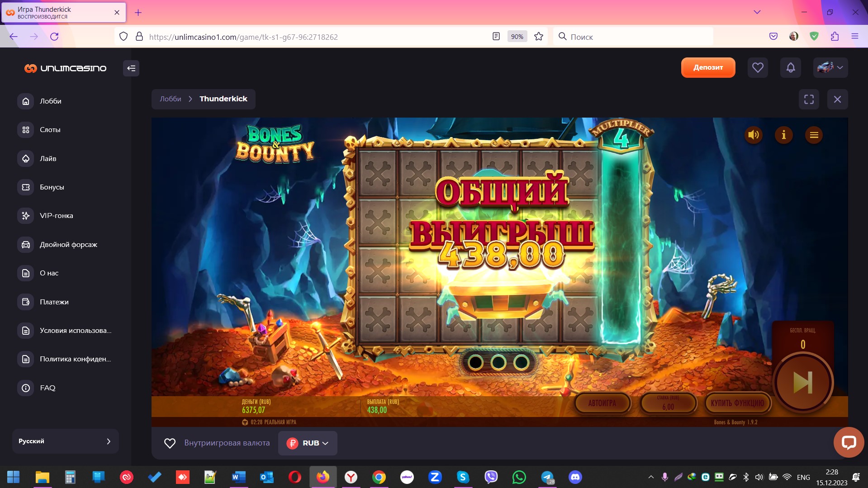This screenshot has width=868, height=488.
Task: Expand the Русский language selector
Action: click(x=65, y=441)
